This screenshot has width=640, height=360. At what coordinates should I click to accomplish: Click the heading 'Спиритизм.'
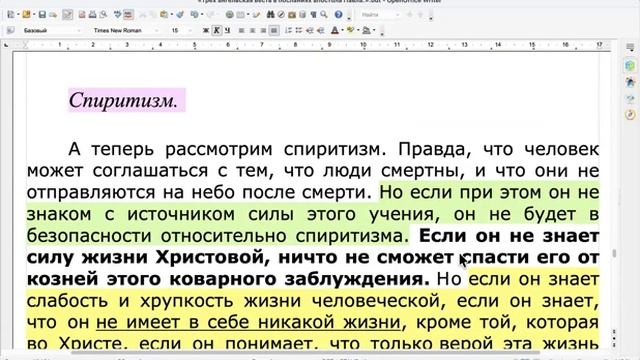123,100
